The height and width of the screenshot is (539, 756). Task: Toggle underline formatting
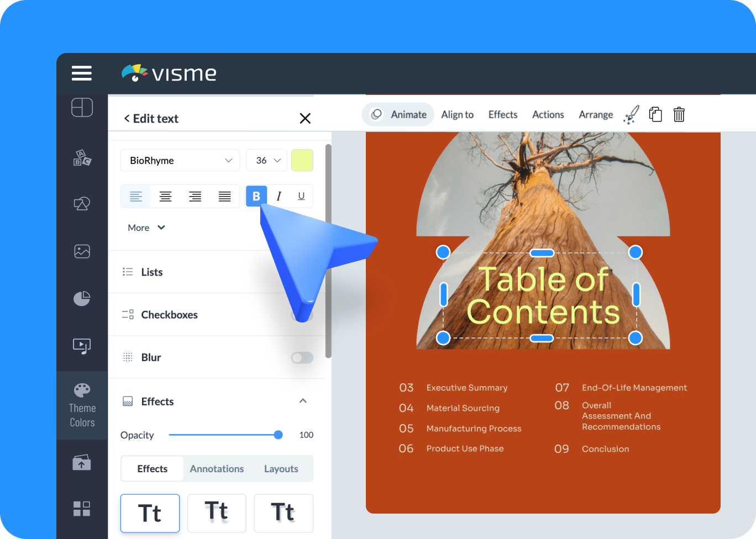click(x=301, y=196)
